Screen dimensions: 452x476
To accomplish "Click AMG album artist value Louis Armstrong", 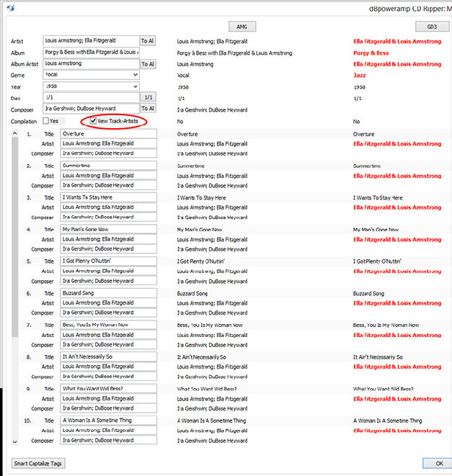I will [x=195, y=64].
